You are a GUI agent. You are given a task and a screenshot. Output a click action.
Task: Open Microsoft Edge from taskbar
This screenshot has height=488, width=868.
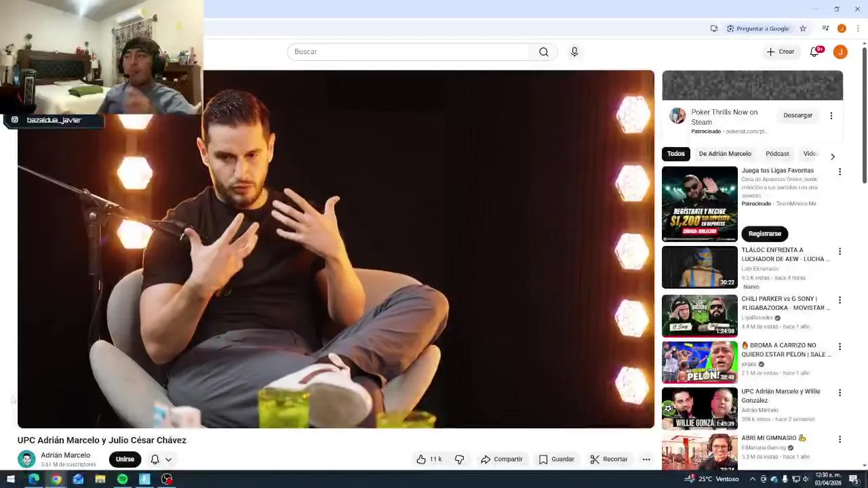tap(33, 479)
